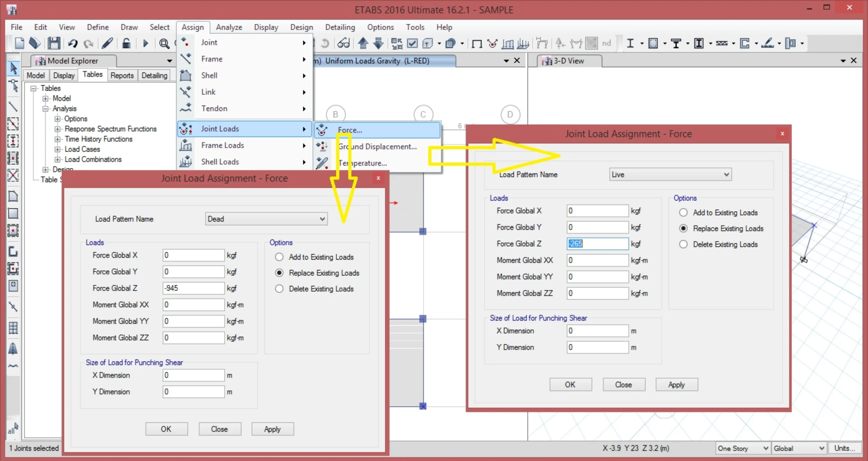This screenshot has height=461, width=868.
Task: Select Add to Existing Loads in Live dialog
Action: (683, 213)
